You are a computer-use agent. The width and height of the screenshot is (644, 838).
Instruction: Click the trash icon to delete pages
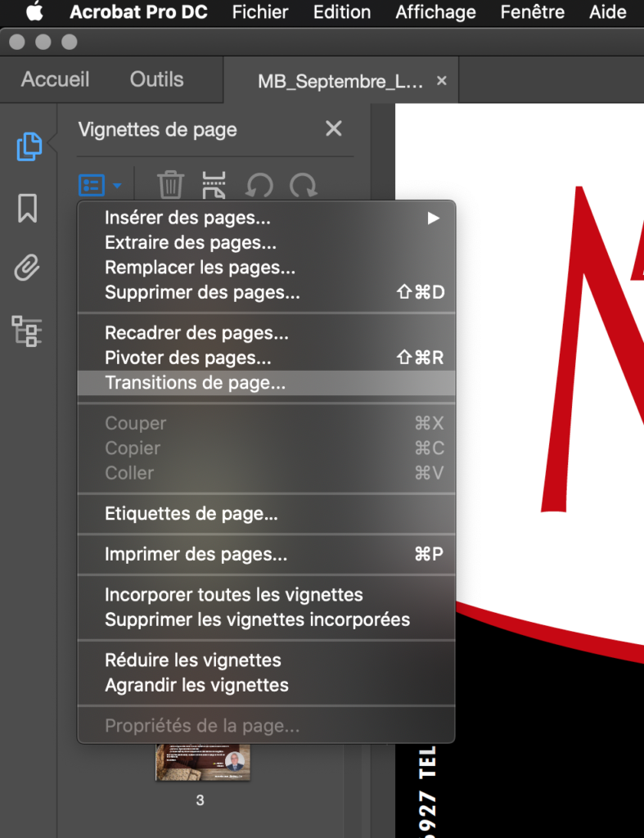170,185
